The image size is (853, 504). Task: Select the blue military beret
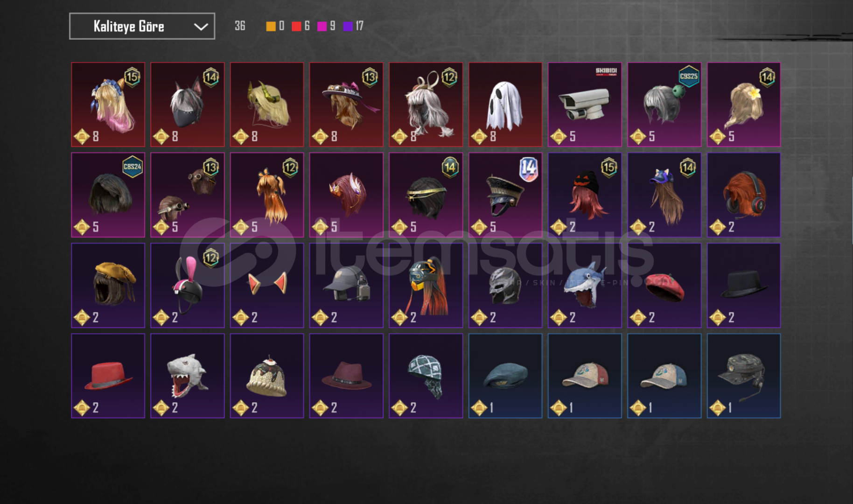pyautogui.click(x=505, y=376)
